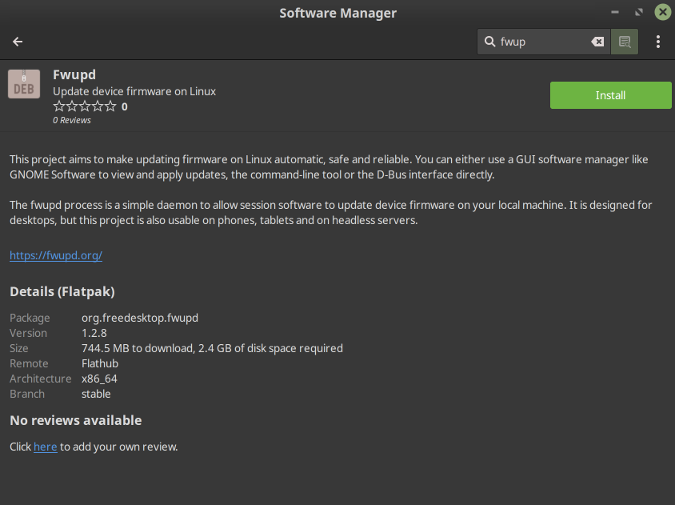Click package value 'org.freedesktop.fwupd'
The image size is (675, 505).
(140, 318)
